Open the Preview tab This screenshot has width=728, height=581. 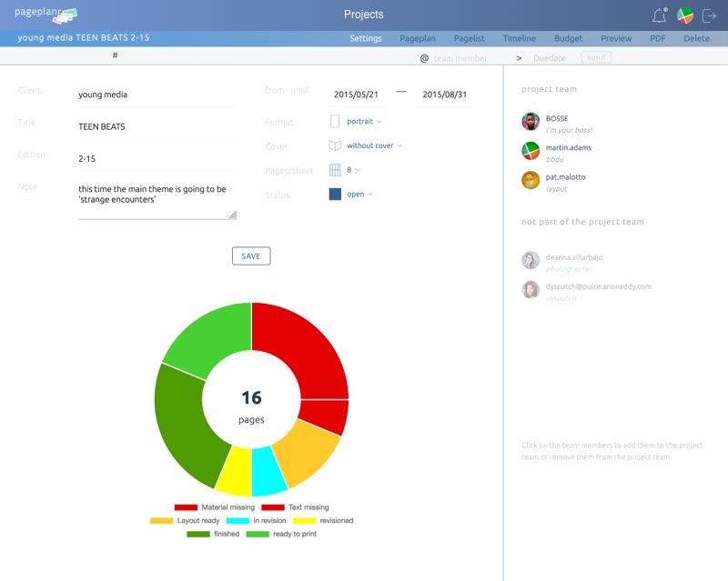point(616,38)
